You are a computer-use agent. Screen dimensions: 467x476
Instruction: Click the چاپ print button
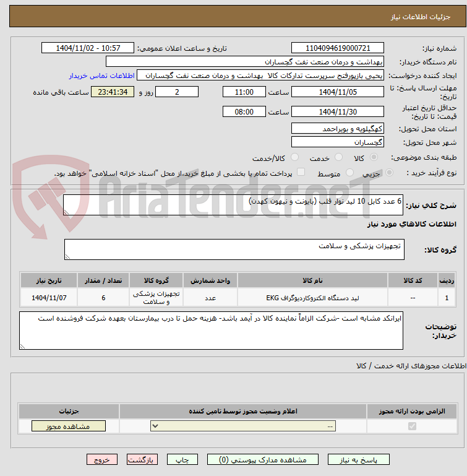[x=182, y=460]
